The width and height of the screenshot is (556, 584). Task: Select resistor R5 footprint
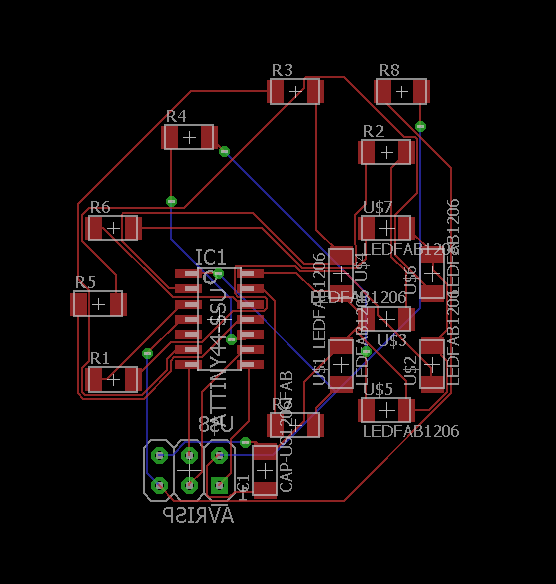tap(98, 304)
